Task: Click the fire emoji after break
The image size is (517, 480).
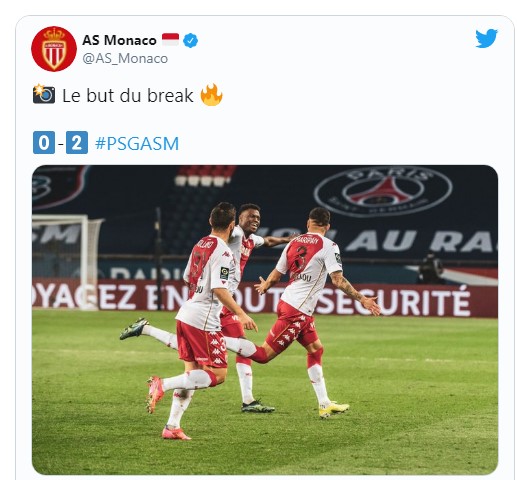Action: click(211, 95)
